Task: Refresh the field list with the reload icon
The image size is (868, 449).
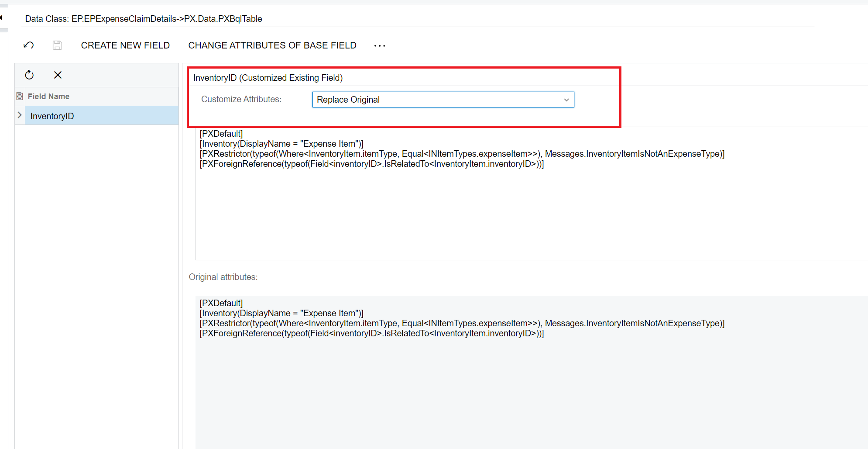Action: click(x=29, y=75)
